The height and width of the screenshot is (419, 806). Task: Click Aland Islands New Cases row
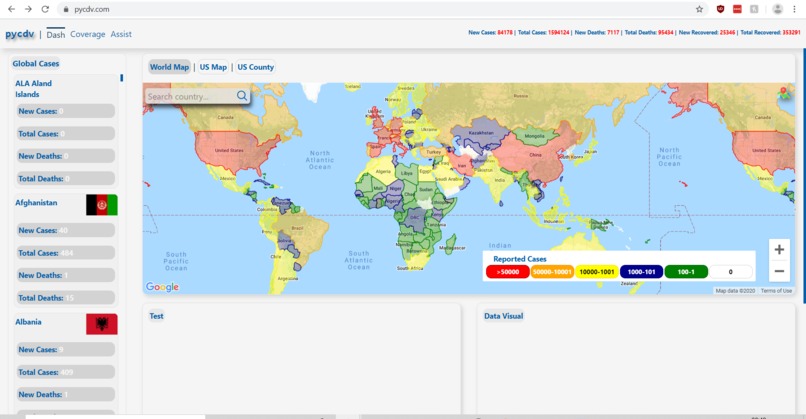[x=66, y=111]
